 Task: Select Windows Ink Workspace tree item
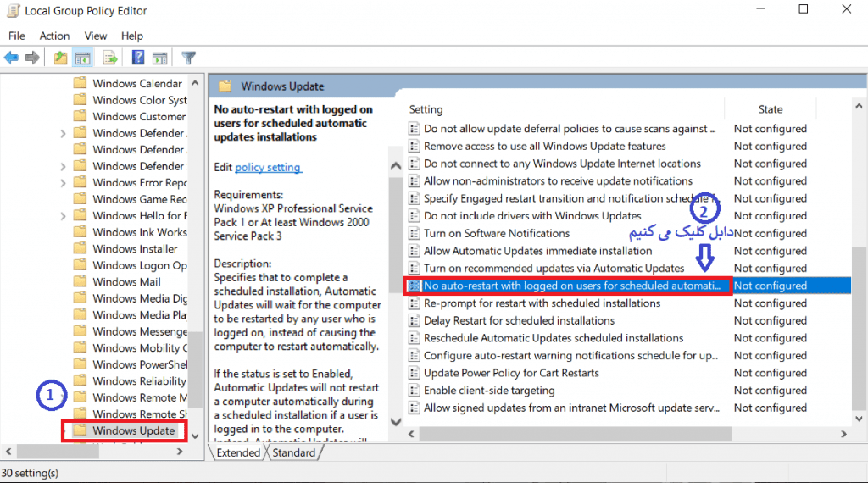click(x=140, y=232)
